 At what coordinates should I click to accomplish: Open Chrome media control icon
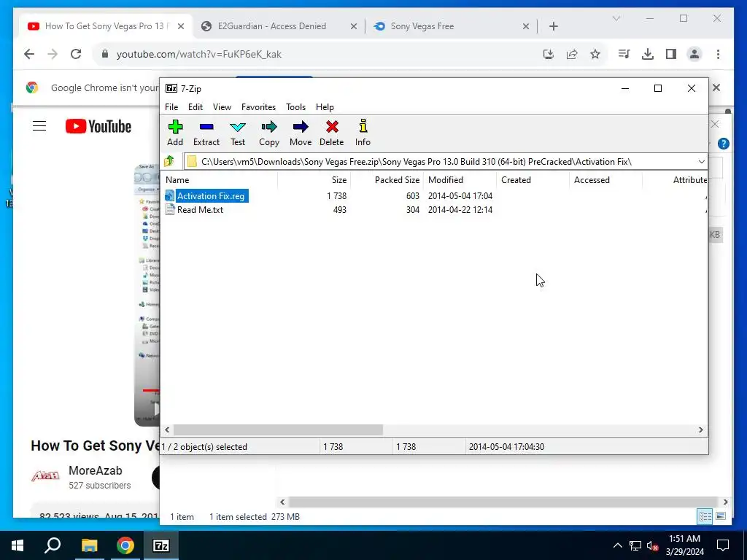tap(624, 54)
